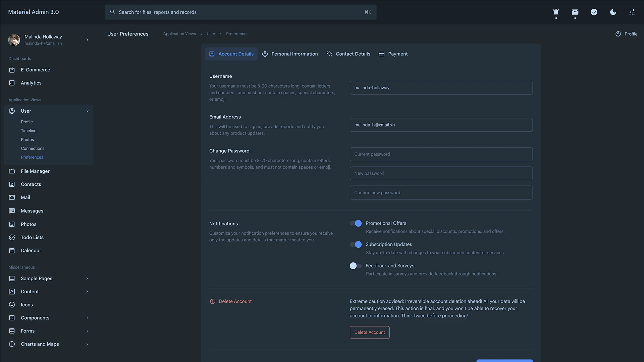The image size is (644, 362).
Task: Go to the Payment tab
Action: tap(393, 54)
